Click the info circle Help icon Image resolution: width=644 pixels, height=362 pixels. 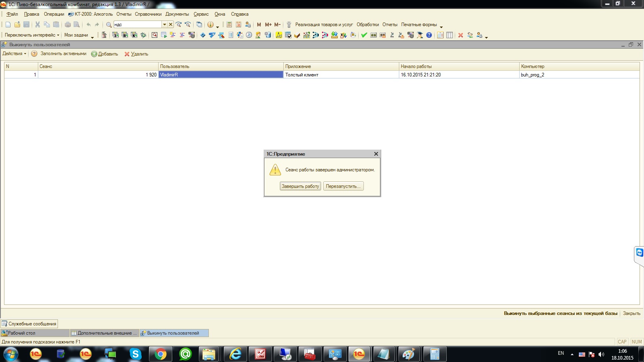pyautogui.click(x=210, y=25)
